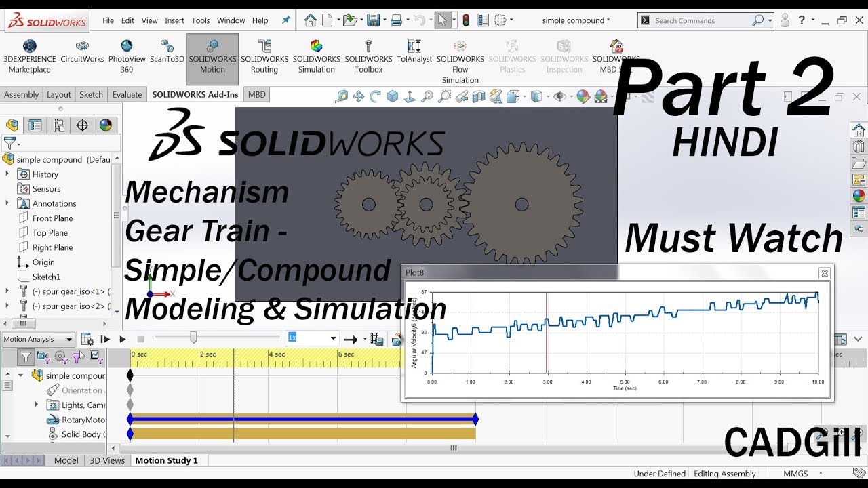Open the Insert menu
The image size is (868, 488).
(x=174, y=20)
